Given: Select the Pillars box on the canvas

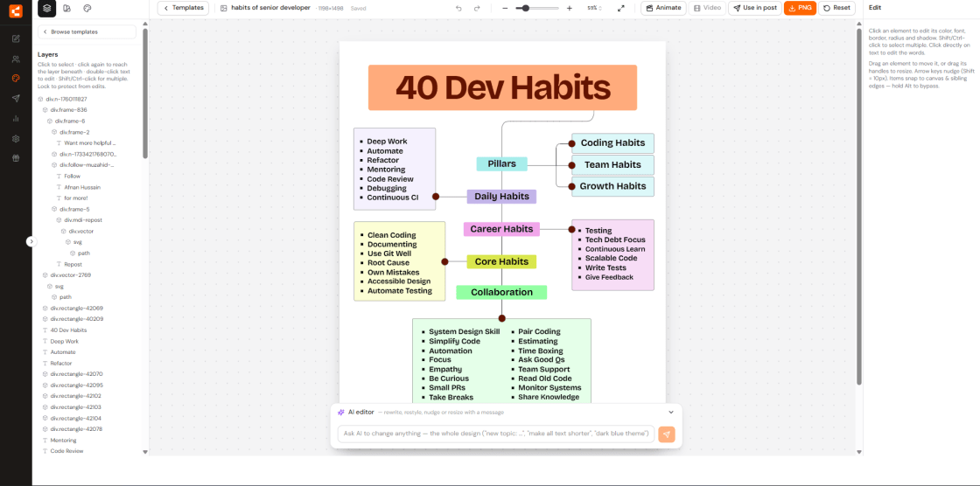Looking at the screenshot, I should click(x=502, y=163).
